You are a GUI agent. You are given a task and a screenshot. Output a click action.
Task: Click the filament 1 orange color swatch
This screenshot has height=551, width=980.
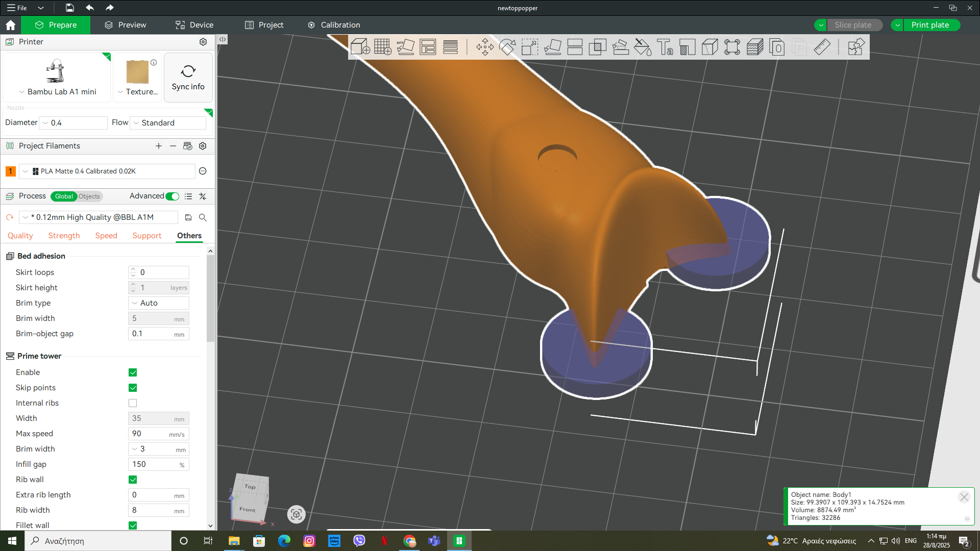click(10, 171)
